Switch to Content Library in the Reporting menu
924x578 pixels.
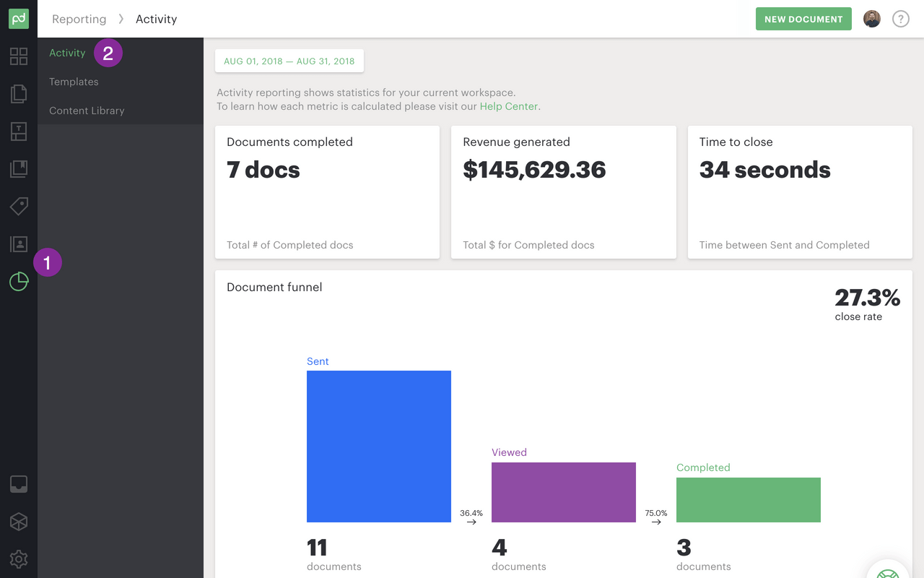85,110
